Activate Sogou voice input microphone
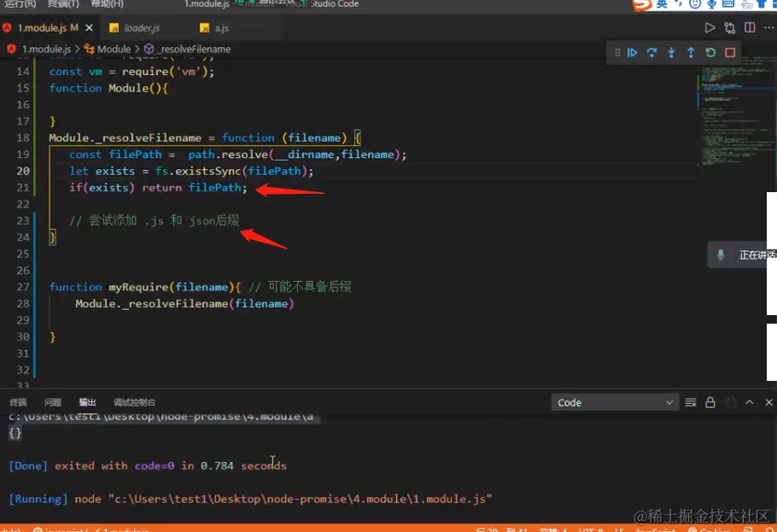777x532 pixels. click(x=711, y=4)
